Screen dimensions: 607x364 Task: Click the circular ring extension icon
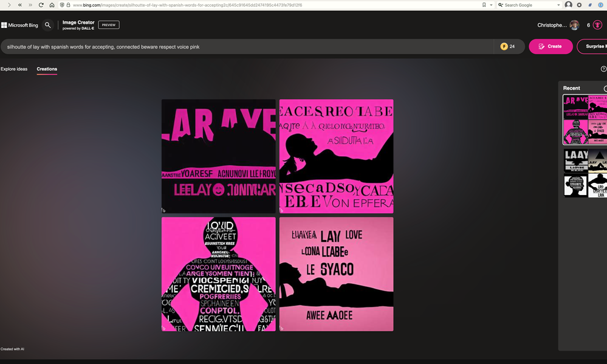pyautogui.click(x=579, y=5)
